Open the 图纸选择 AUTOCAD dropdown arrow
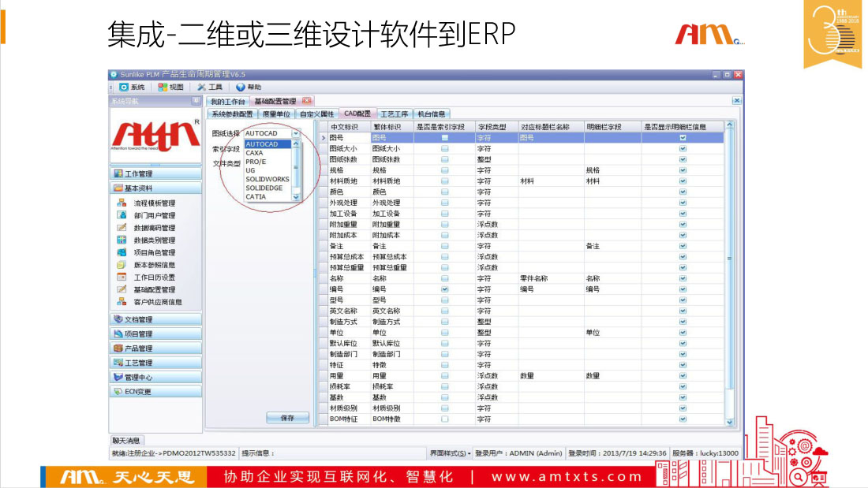The height and width of the screenshot is (488, 868). pyautogui.click(x=296, y=134)
